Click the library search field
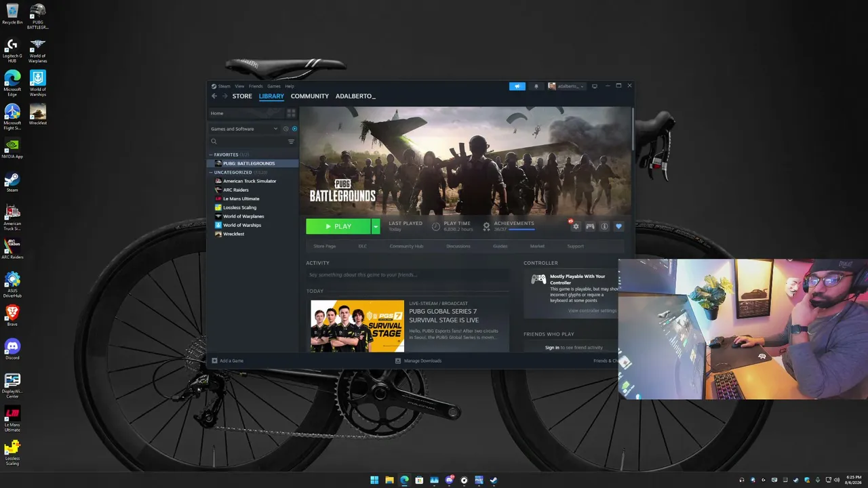Screen dimensions: 868x488 pyautogui.click(x=248, y=142)
